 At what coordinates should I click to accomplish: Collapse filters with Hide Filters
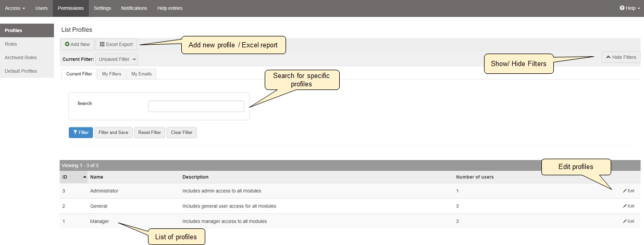621,57
